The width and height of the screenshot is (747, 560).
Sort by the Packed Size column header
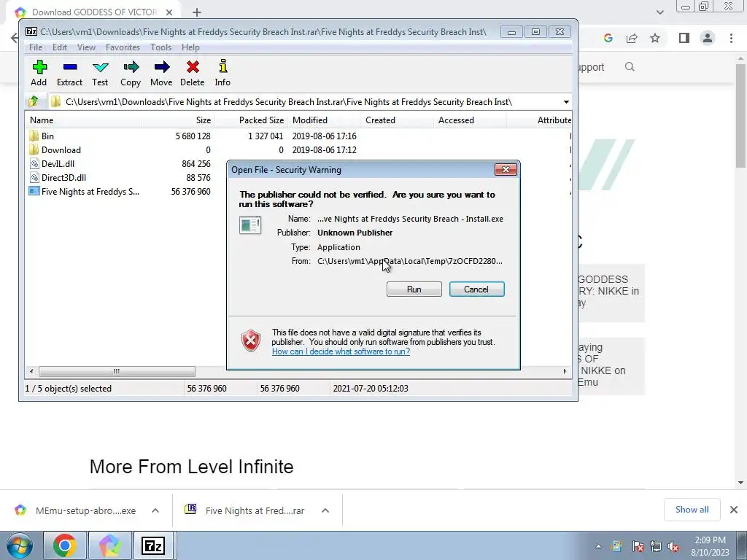pyautogui.click(x=251, y=120)
